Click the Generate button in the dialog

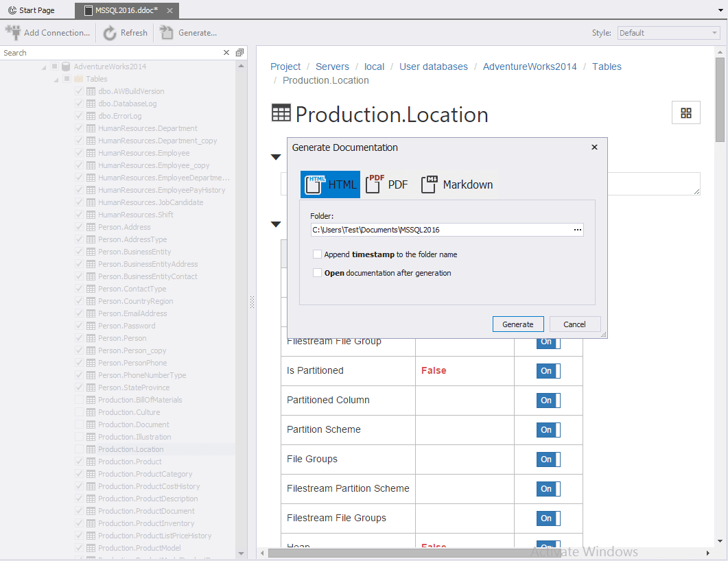(x=517, y=324)
